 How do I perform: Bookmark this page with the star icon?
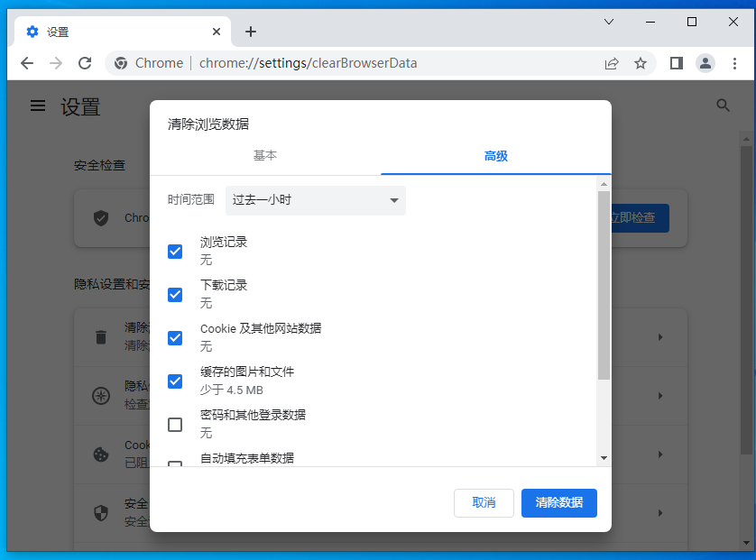[641, 63]
